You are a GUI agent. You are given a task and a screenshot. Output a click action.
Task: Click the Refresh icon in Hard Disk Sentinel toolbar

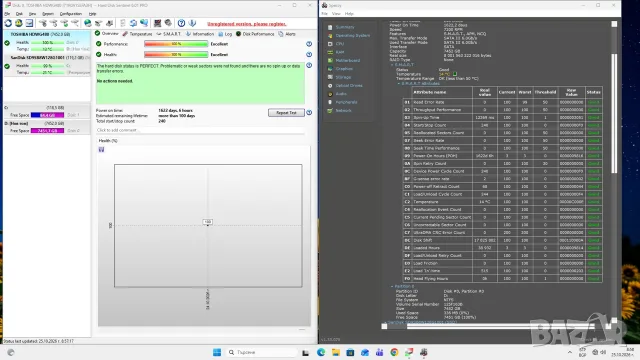tap(8, 23)
